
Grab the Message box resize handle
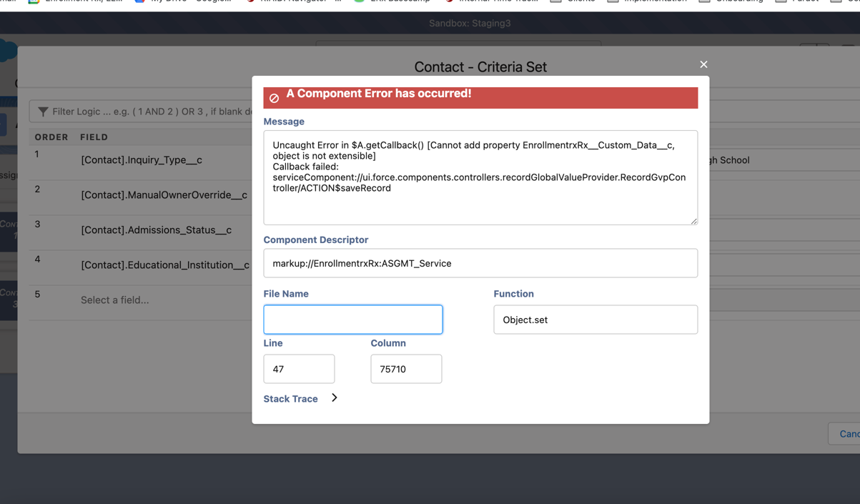coord(693,221)
